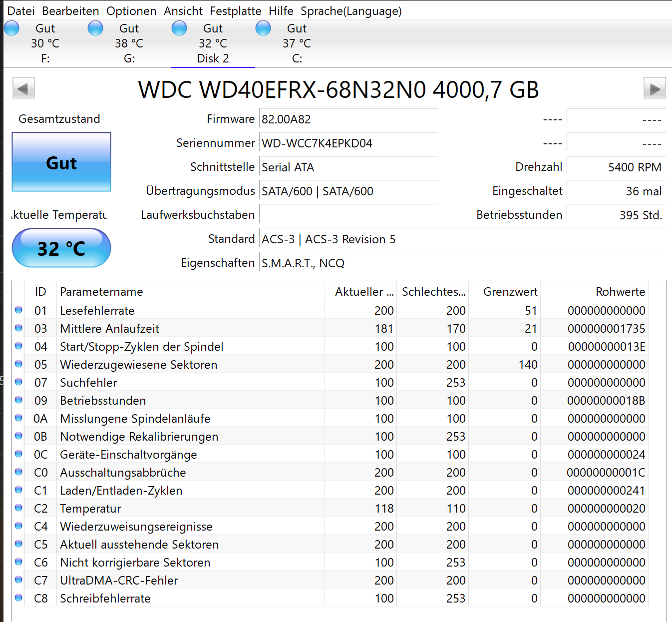Open the Bearbeiten menu
The image size is (672, 622).
click(x=70, y=11)
